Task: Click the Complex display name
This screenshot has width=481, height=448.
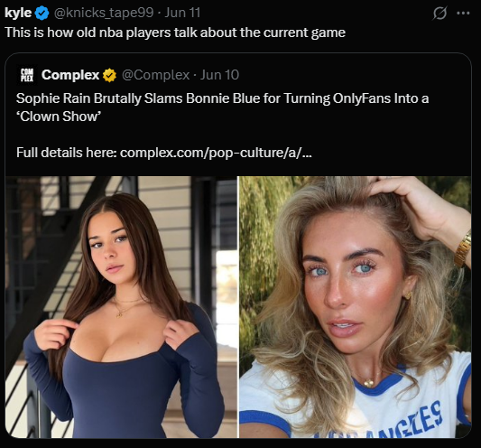Action: point(70,75)
